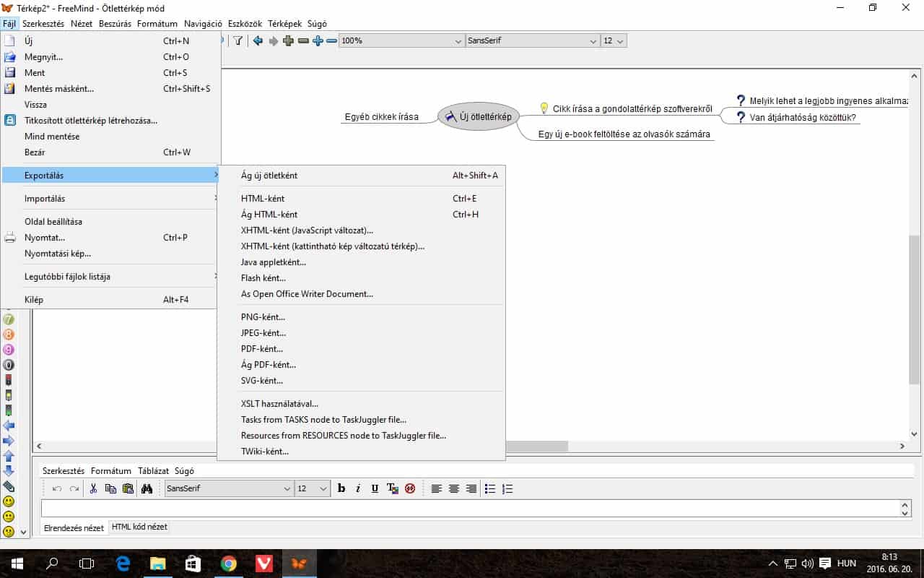The height and width of the screenshot is (578, 924).
Task: Switch to the HTML kód nézet tab
Action: (x=139, y=527)
